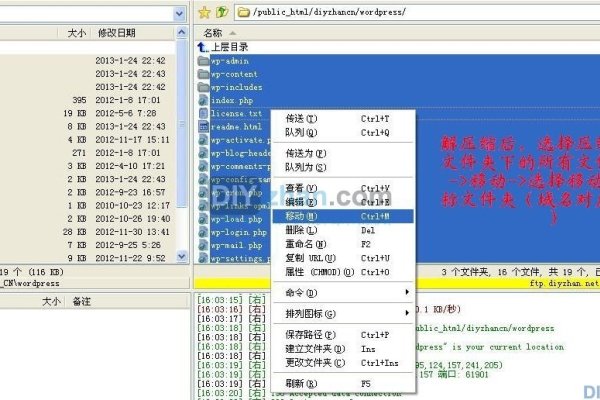Click the ftp.diyzhan.net status bar text
600x400 pixels.
[x=564, y=284]
